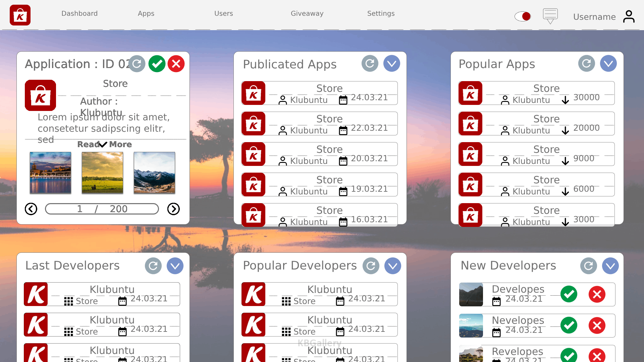644x362 pixels.
Task: Approve the Developes developer
Action: coord(569,294)
